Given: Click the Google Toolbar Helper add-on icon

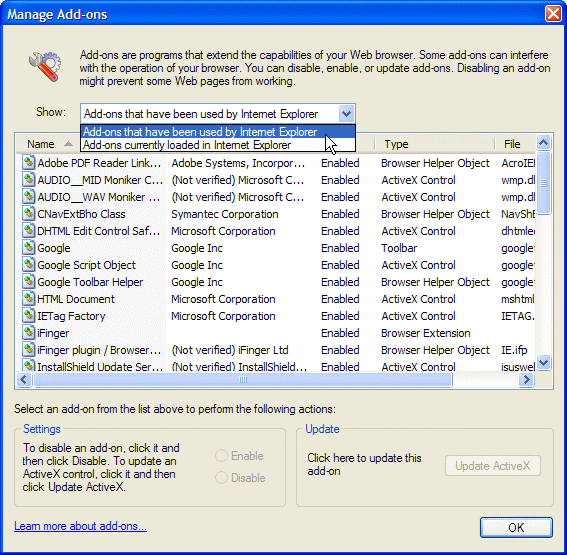Looking at the screenshot, I should coord(28,281).
